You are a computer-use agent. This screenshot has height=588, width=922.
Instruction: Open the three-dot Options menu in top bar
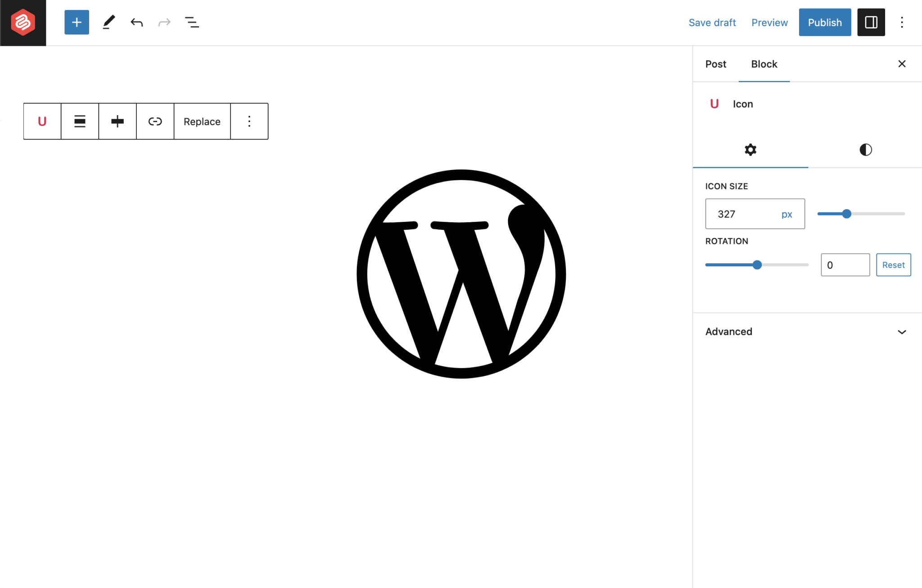coord(902,22)
